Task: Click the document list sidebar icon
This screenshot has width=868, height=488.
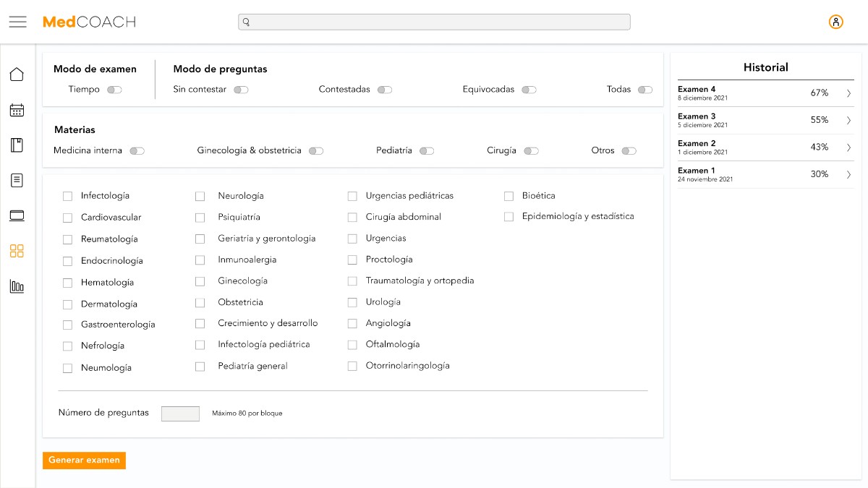Action: point(17,180)
